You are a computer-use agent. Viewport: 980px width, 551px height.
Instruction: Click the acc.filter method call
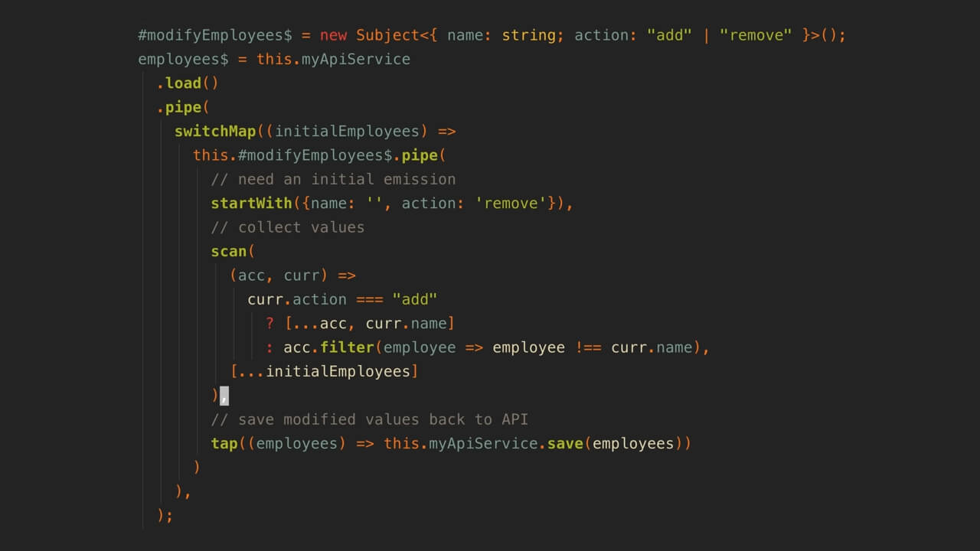pyautogui.click(x=329, y=347)
